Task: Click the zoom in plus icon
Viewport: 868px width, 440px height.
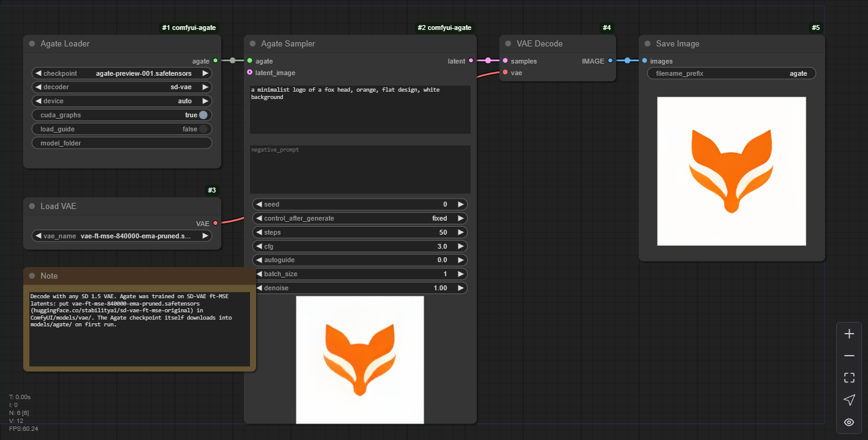Action: (x=849, y=334)
